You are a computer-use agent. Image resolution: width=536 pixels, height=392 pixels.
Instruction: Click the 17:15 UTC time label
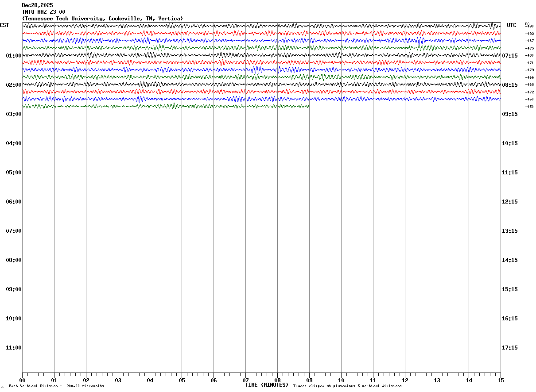(510, 348)
